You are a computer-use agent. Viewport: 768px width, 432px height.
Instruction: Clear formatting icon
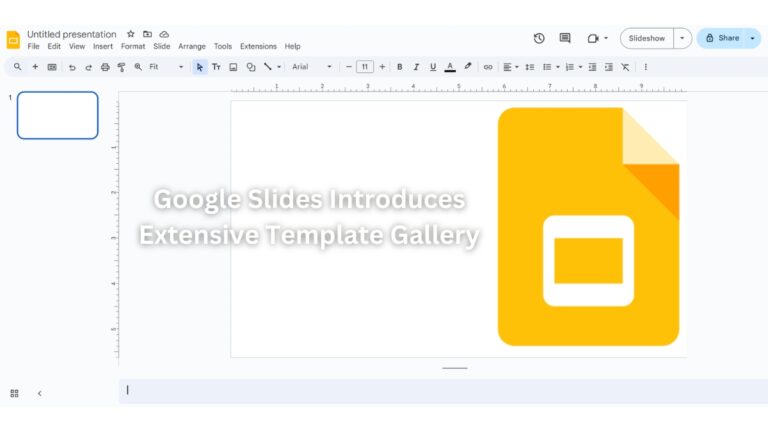tap(625, 67)
